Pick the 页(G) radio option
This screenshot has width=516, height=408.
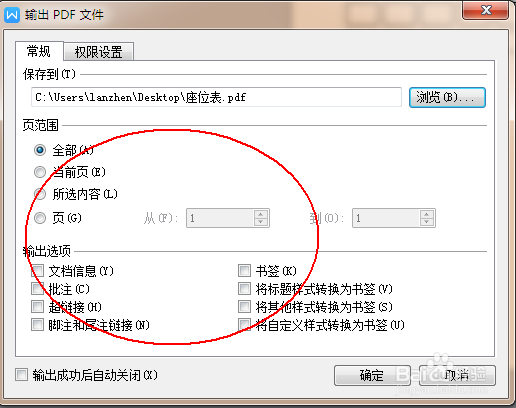click(x=40, y=218)
